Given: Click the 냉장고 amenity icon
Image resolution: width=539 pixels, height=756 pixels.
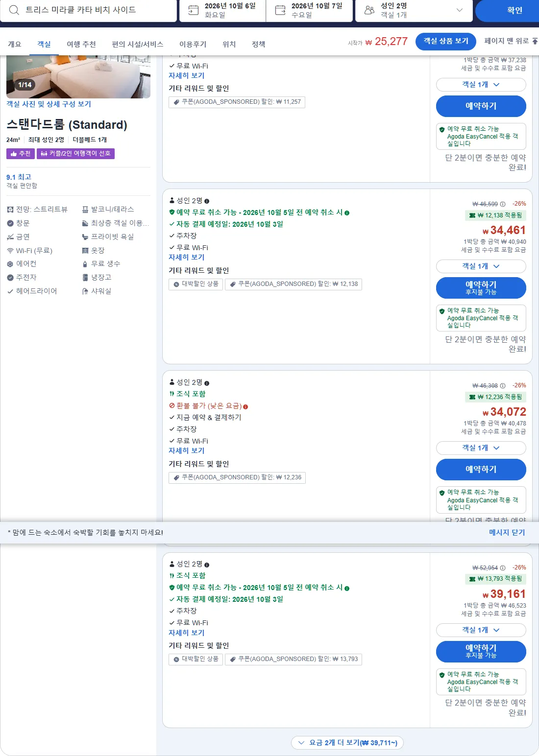Looking at the screenshot, I should [85, 278].
